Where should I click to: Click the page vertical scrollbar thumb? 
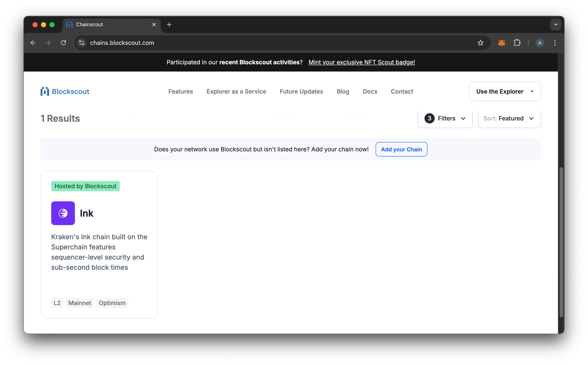click(561, 242)
